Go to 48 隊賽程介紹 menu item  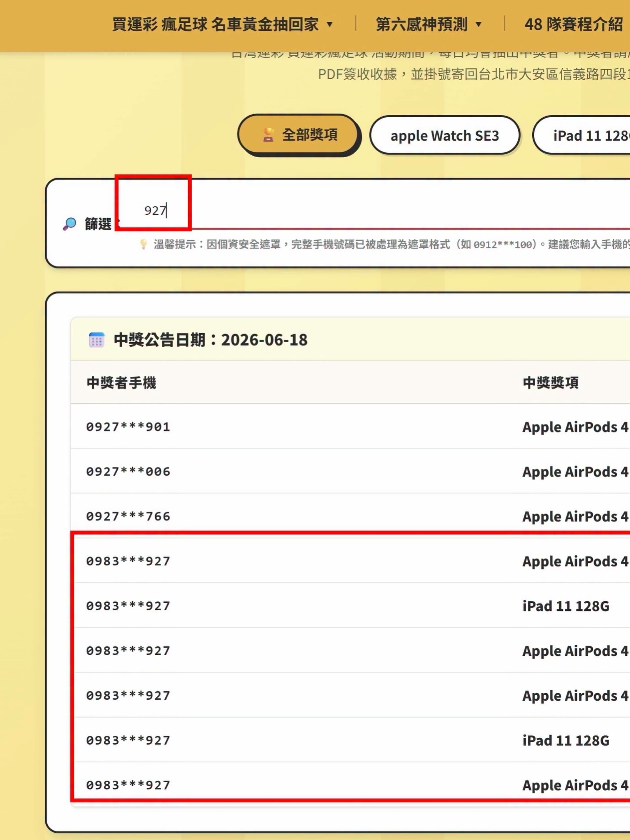point(574,24)
